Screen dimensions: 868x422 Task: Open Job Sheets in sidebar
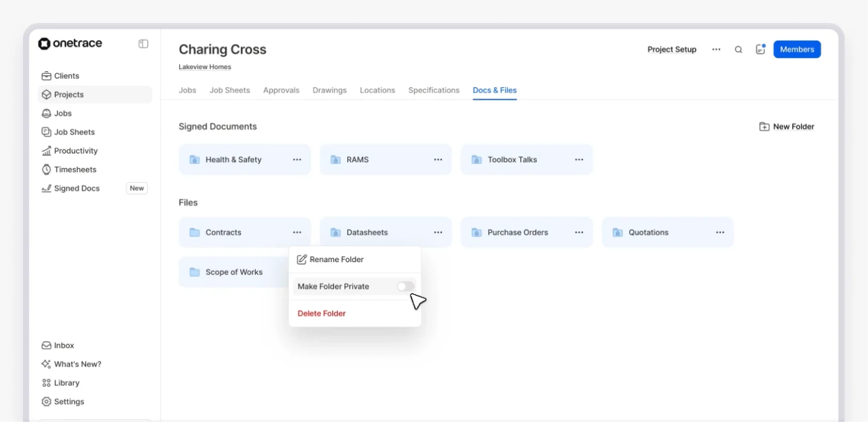click(x=95, y=132)
